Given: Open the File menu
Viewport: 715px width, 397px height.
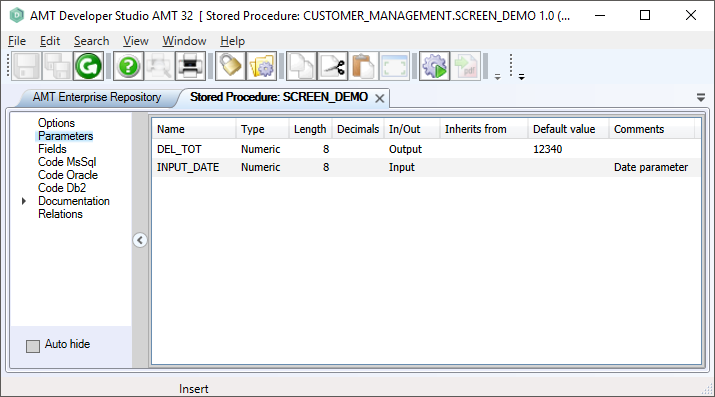Looking at the screenshot, I should (x=17, y=41).
